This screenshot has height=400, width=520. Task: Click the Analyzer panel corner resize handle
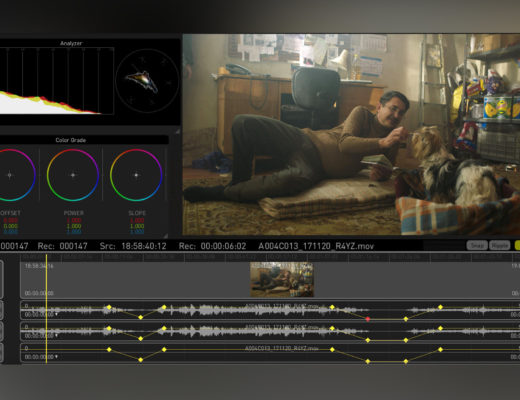[177, 131]
